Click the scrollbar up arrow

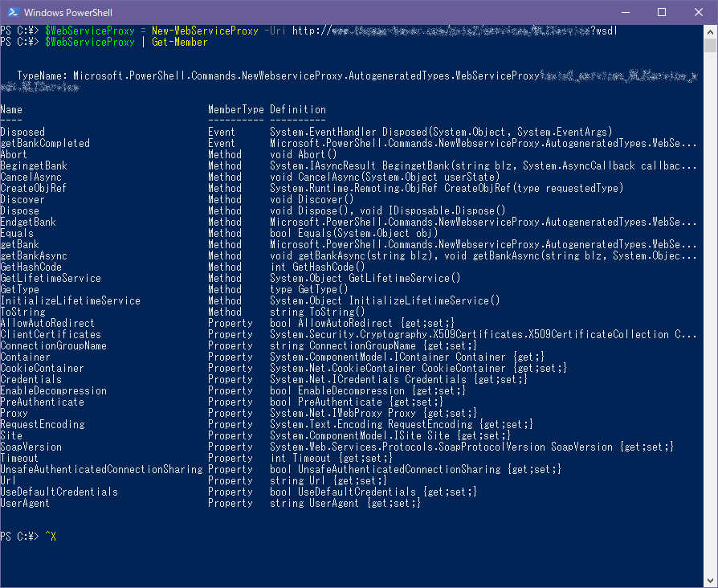pyautogui.click(x=710, y=31)
